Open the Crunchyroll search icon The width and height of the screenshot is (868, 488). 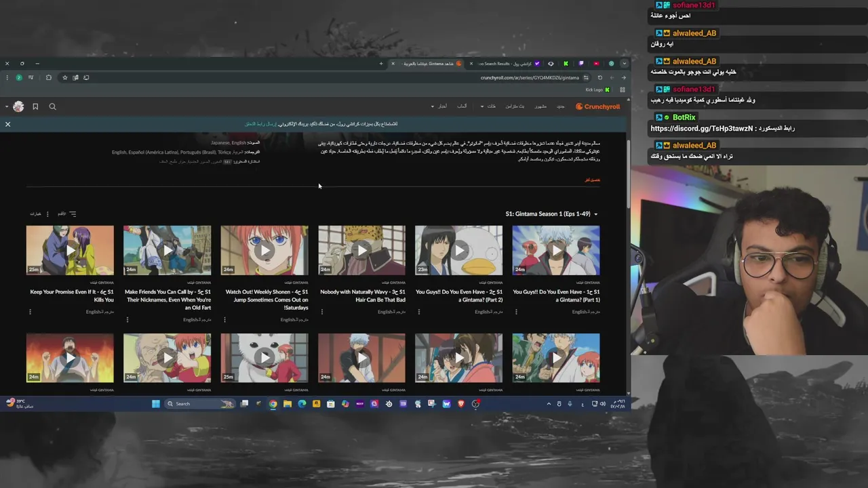[x=52, y=106]
